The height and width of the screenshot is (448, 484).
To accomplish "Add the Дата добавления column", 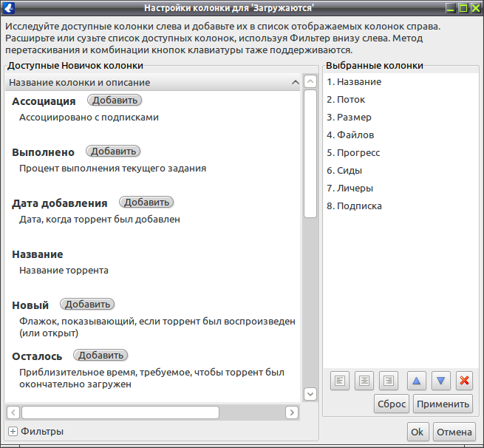I will tap(146, 203).
